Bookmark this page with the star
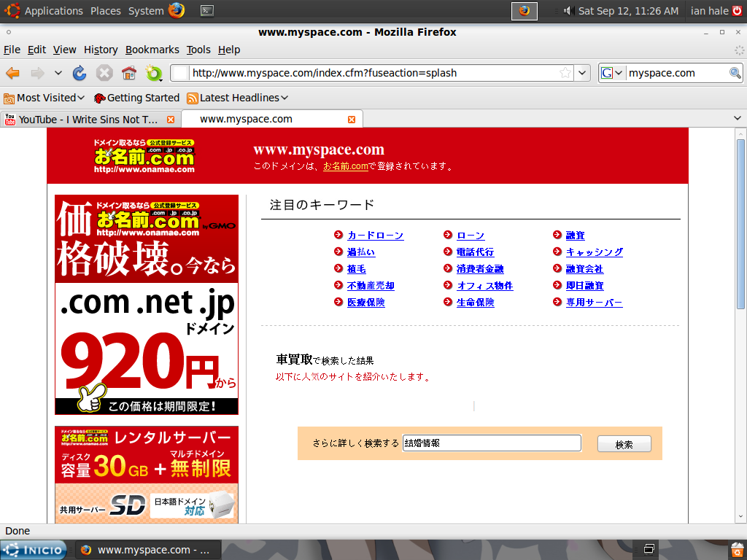 [x=565, y=73]
